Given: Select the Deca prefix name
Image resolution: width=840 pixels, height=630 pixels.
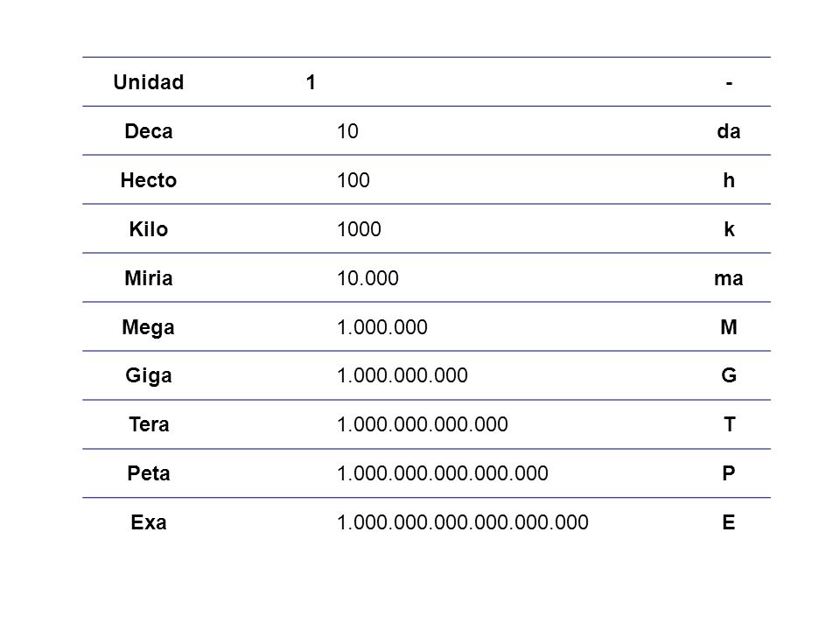Looking at the screenshot, I should pos(149,131).
